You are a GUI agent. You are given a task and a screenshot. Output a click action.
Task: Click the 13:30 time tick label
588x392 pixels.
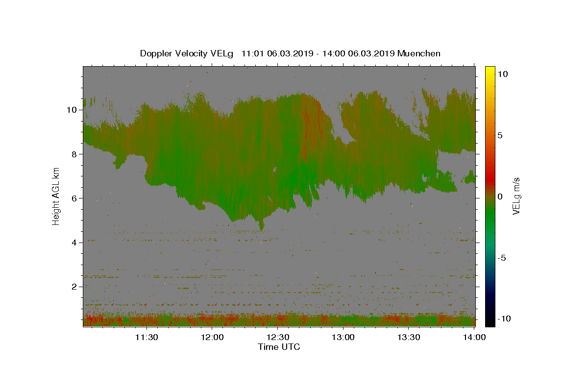pos(410,337)
